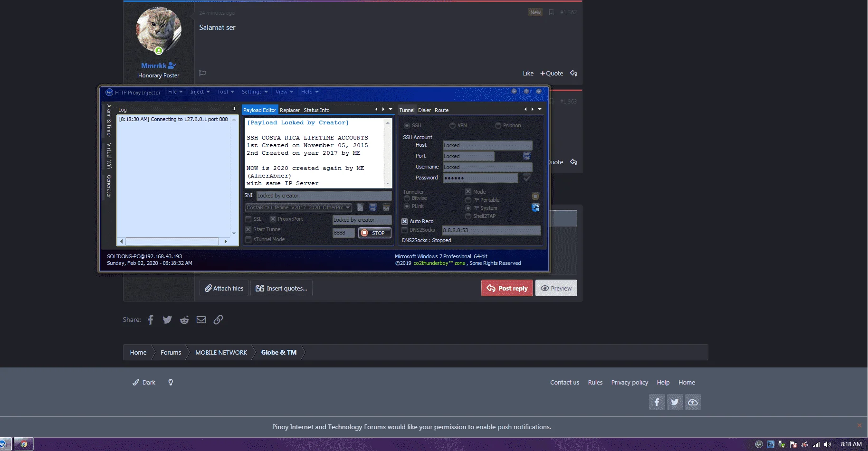Open Chrome from the Windows taskbar
Viewport: 868px width, 451px height.
point(23,444)
